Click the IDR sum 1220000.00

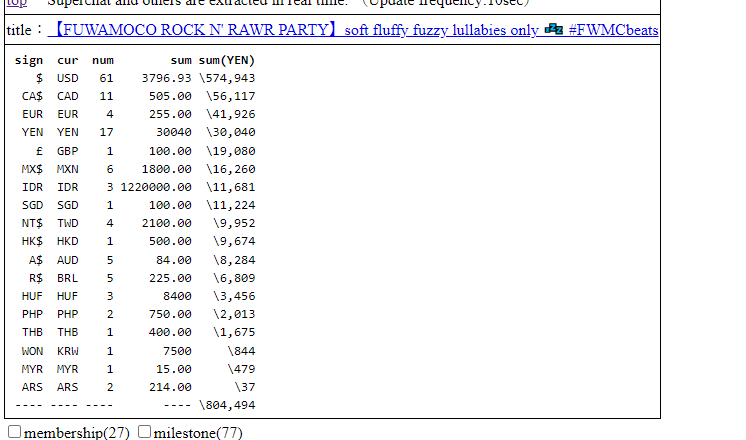[x=156, y=187]
